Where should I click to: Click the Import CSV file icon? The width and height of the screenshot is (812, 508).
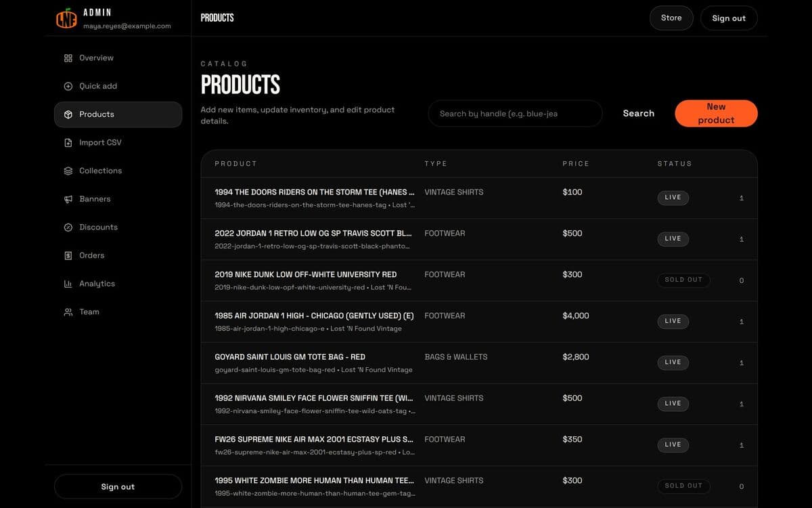(68, 143)
